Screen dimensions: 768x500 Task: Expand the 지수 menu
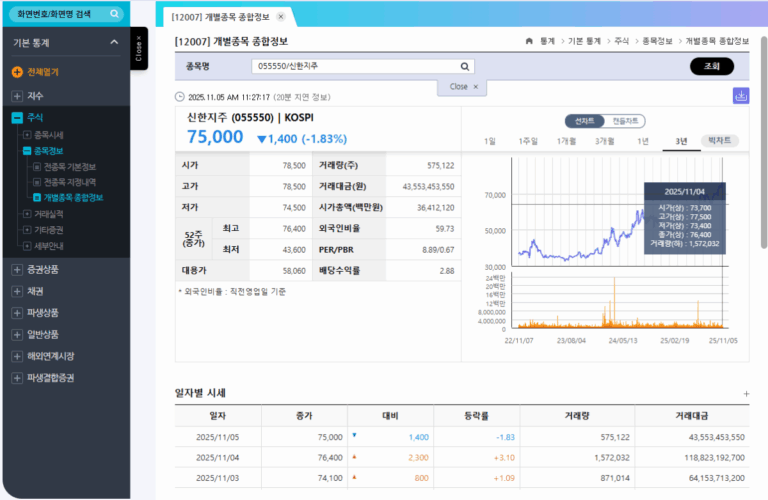17,96
